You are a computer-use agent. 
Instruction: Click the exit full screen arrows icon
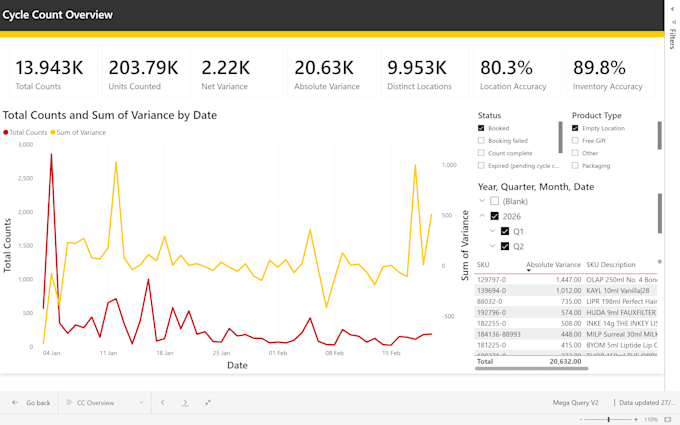pos(208,402)
